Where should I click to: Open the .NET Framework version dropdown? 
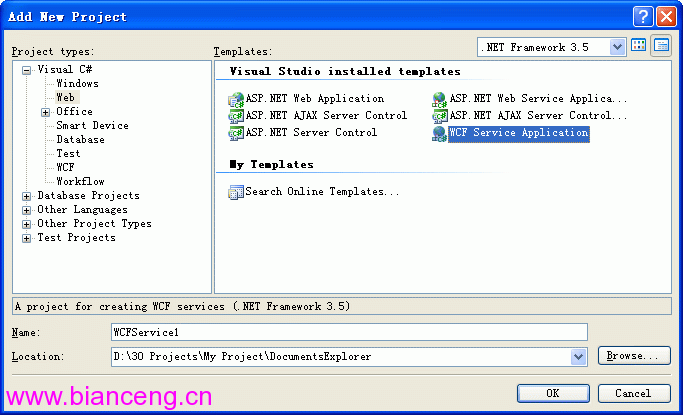[x=617, y=47]
